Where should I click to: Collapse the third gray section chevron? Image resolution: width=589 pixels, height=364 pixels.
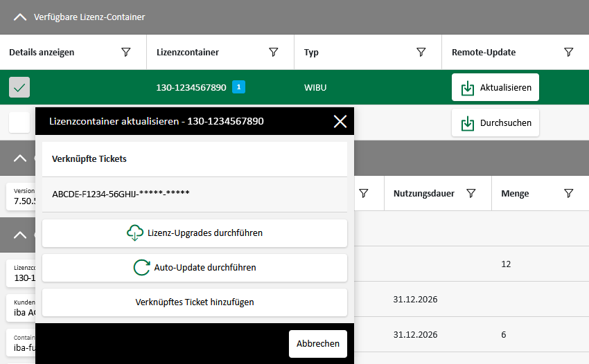tap(19, 235)
